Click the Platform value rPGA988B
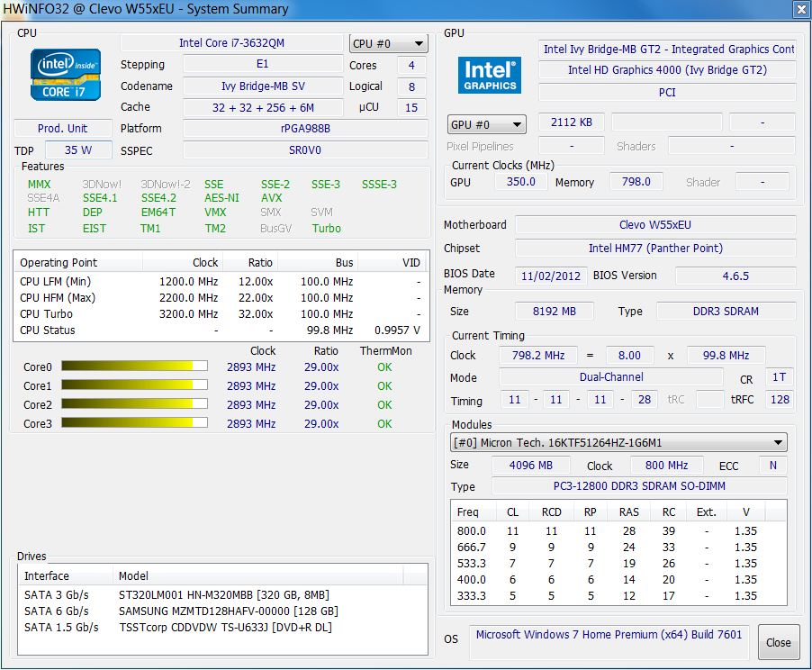This screenshot has height=670, width=812. 305,128
